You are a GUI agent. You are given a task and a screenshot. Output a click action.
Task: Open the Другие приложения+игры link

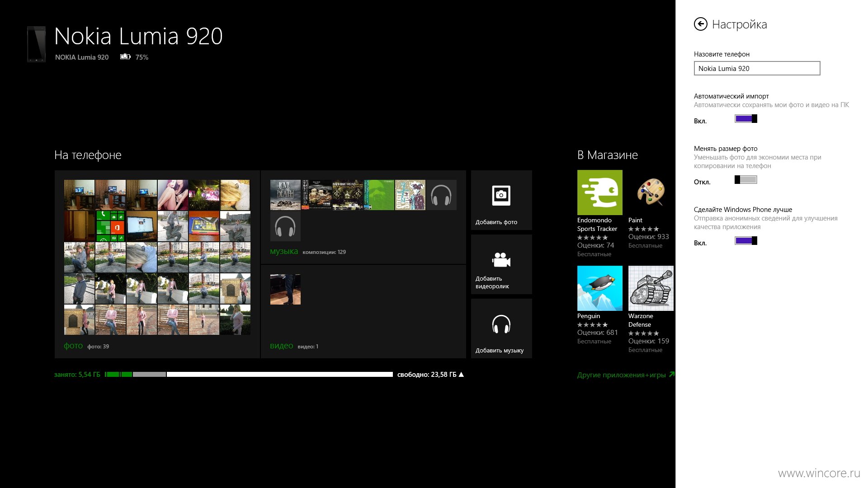pos(626,375)
